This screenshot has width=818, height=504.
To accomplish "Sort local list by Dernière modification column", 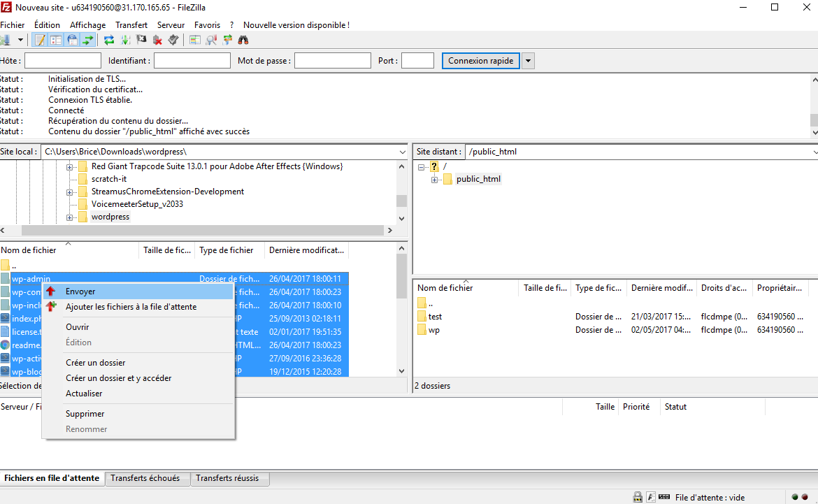I will pos(307,250).
